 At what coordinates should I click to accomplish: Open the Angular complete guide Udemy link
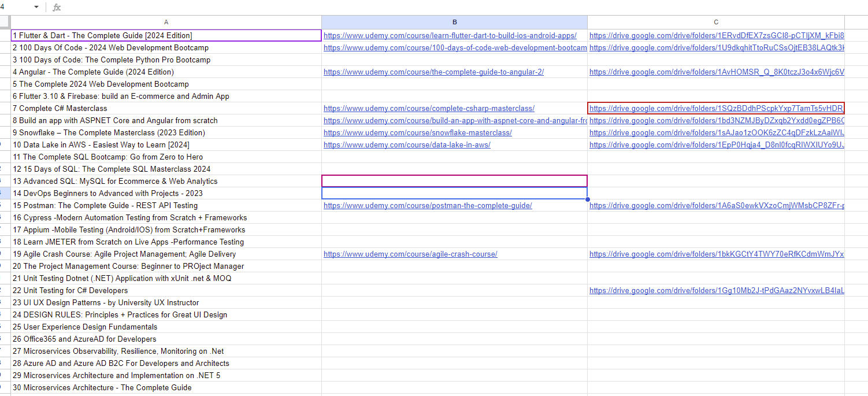pos(433,72)
